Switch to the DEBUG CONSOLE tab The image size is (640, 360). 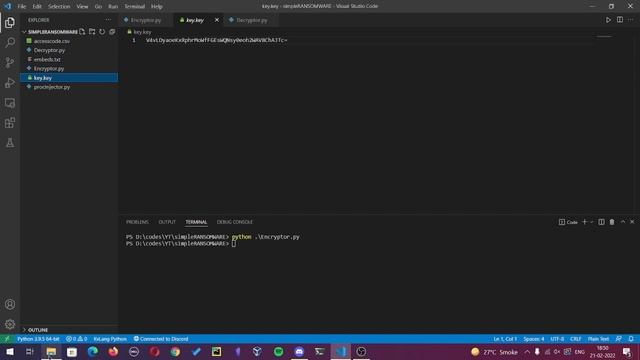(235, 222)
